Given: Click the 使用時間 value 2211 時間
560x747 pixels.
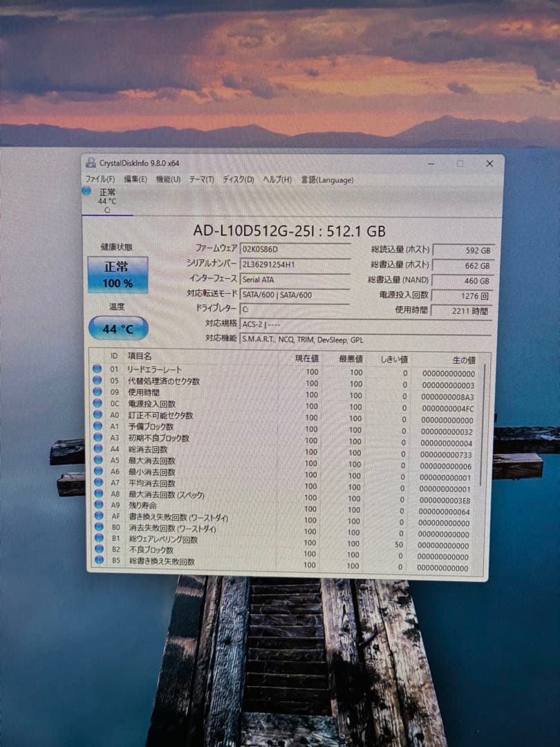Looking at the screenshot, I should click(x=462, y=311).
